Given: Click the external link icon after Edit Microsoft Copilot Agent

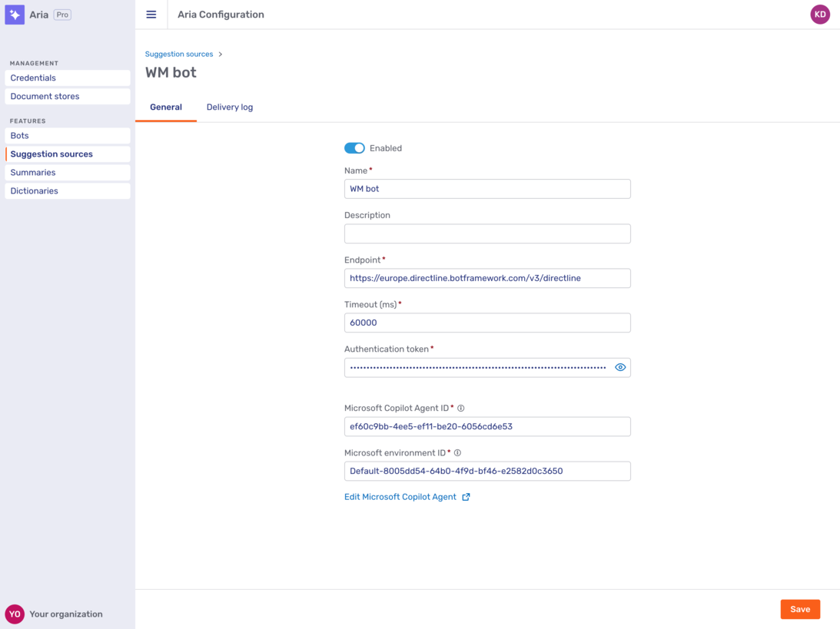Looking at the screenshot, I should [x=466, y=497].
